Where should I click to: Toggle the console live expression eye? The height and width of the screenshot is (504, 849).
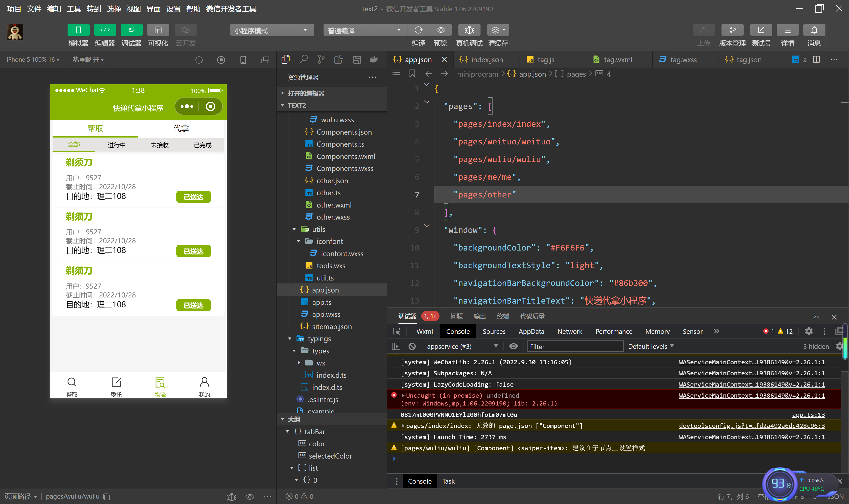[x=513, y=346]
